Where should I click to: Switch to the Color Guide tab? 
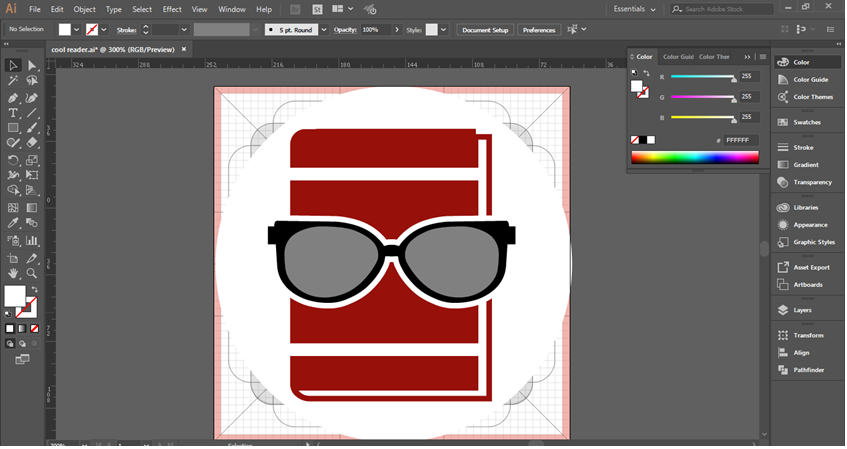678,57
